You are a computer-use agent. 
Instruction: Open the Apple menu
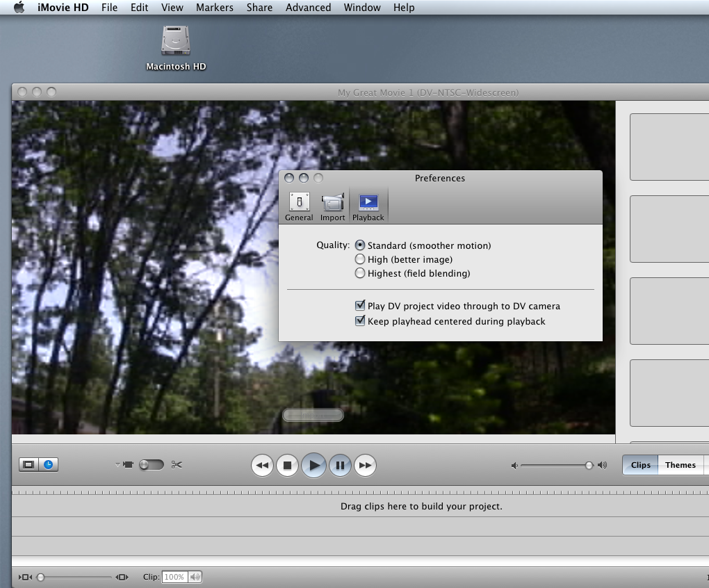(19, 7)
